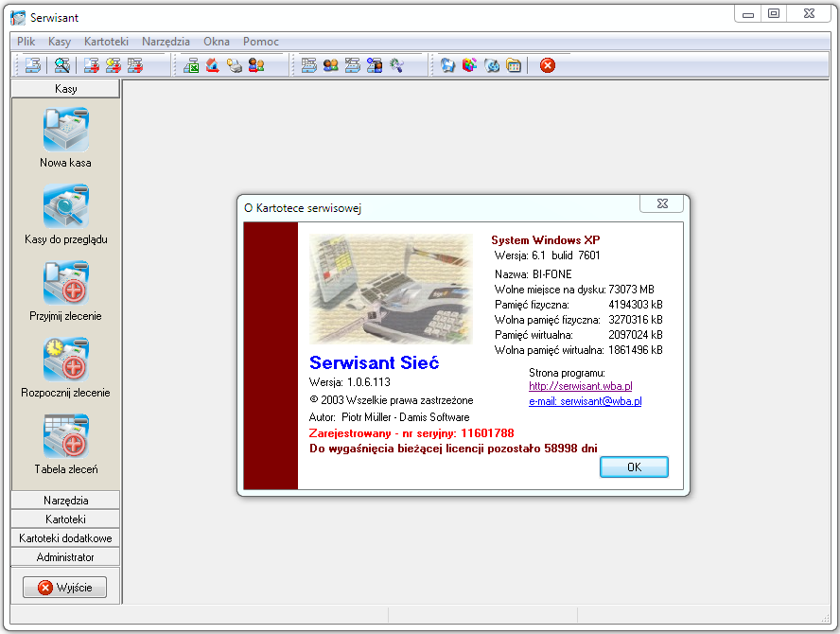Click the Nazwa: BI-FONE text
The image size is (840, 634).
click(x=533, y=274)
